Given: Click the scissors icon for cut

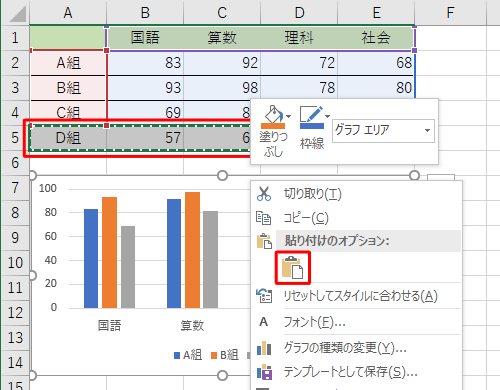Looking at the screenshot, I should [264, 194].
